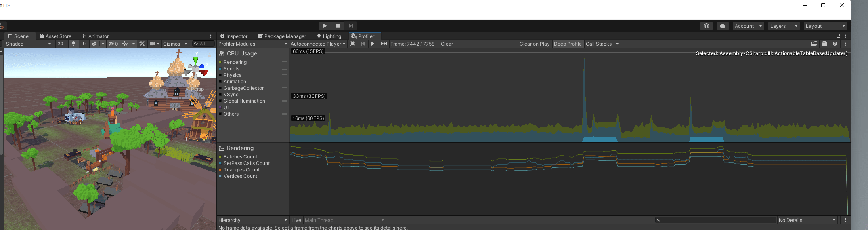Click Global Illumination category
868x230 pixels.
tap(244, 101)
